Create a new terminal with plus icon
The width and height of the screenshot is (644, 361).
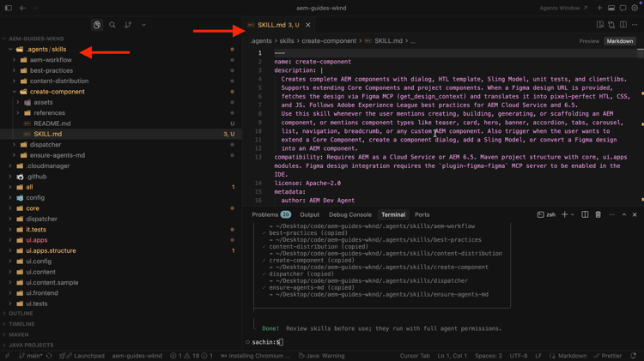(x=565, y=214)
